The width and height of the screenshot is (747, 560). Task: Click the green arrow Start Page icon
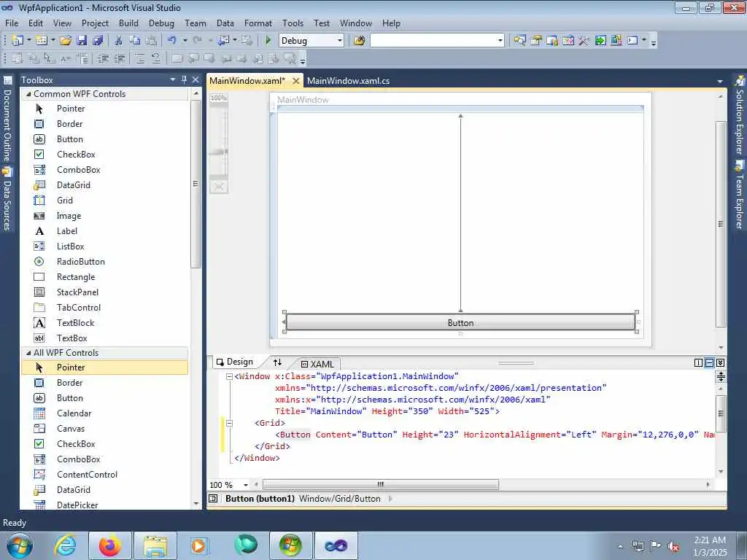coord(600,41)
